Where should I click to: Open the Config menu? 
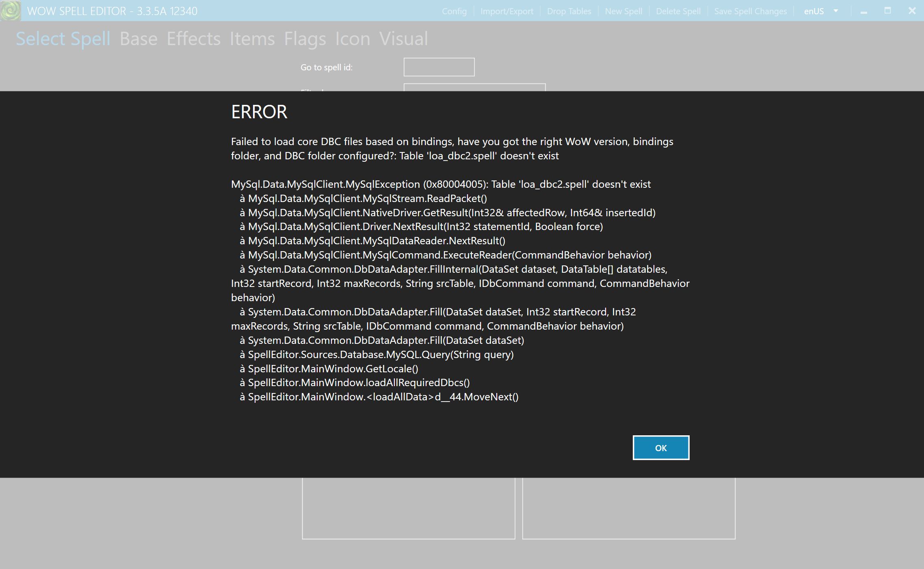coord(454,11)
